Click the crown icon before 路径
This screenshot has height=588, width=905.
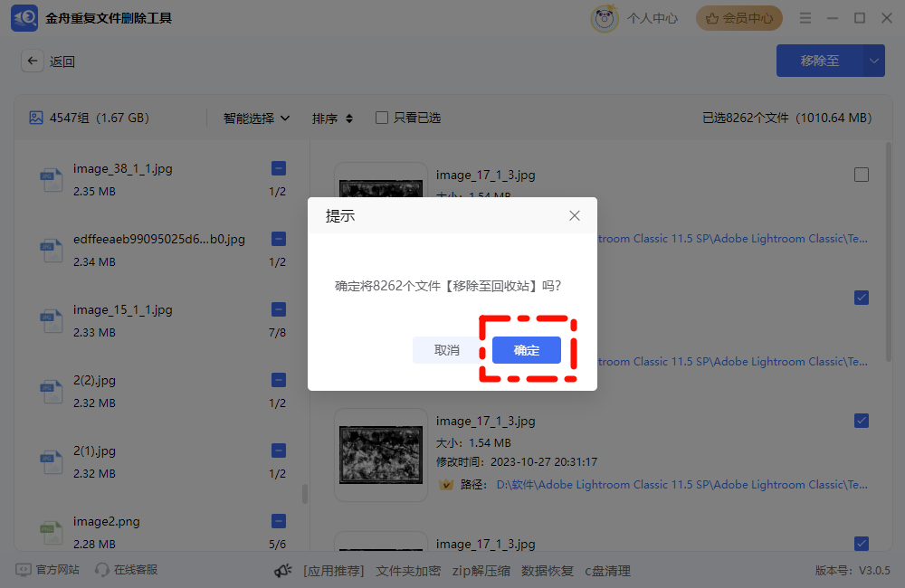445,485
